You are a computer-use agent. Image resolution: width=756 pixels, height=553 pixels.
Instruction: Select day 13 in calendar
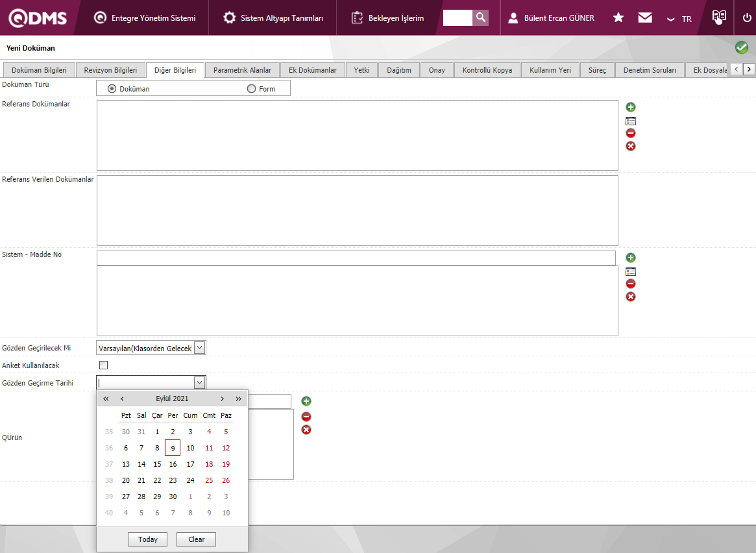pos(126,464)
